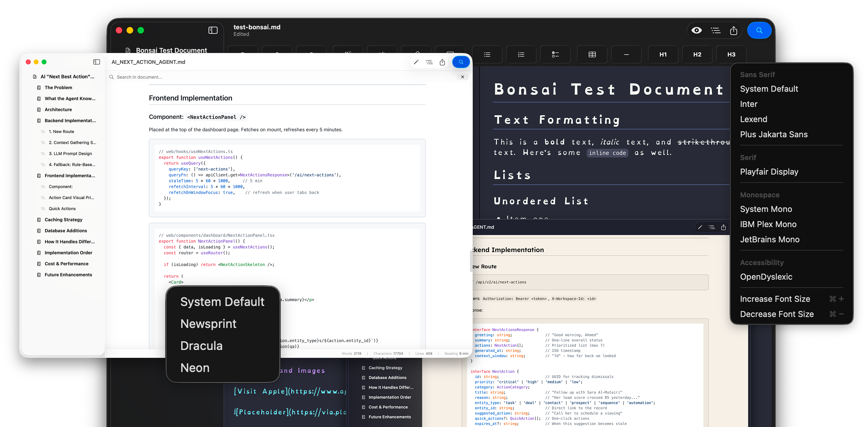Click the Search in document field
The height and width of the screenshot is (427, 868).
coord(282,77)
